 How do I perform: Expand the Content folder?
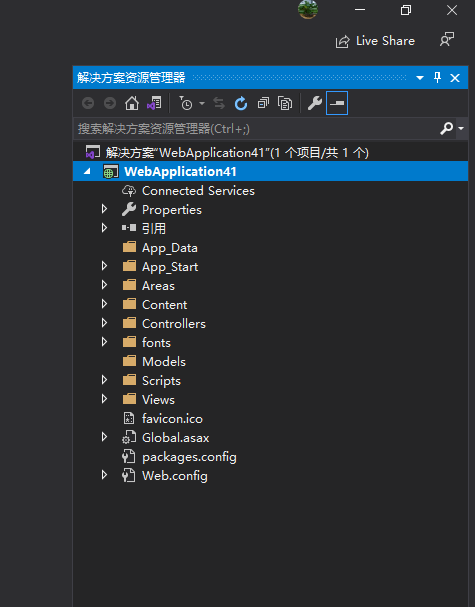tap(104, 304)
